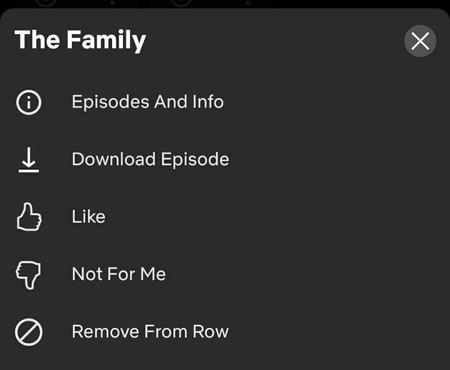Select the thumbs-down icon
This screenshot has width=450, height=370.
(x=28, y=275)
